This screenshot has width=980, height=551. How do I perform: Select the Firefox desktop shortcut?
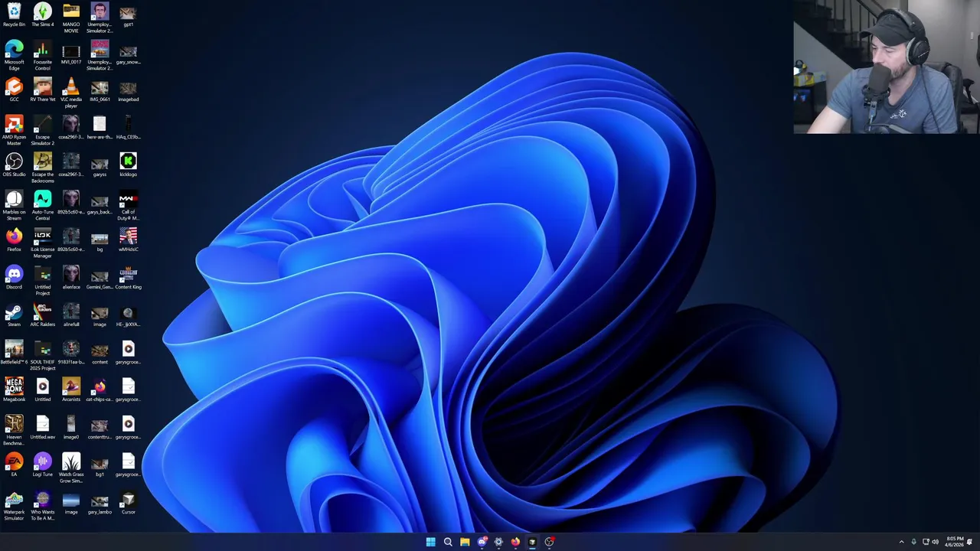(14, 240)
